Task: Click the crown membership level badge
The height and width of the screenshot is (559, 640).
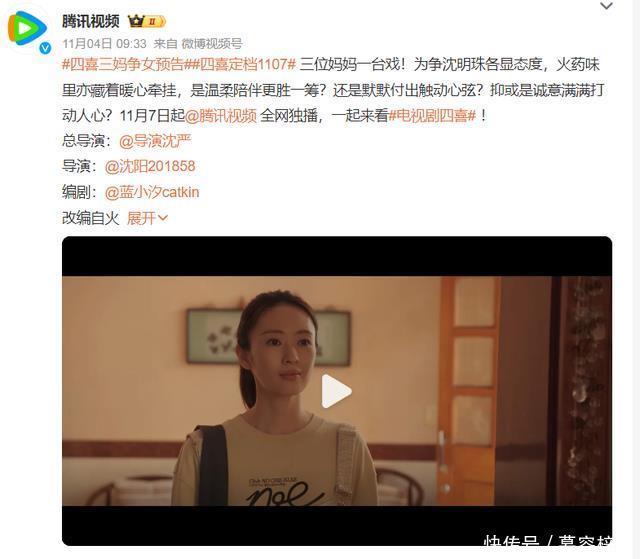Action: [147, 21]
